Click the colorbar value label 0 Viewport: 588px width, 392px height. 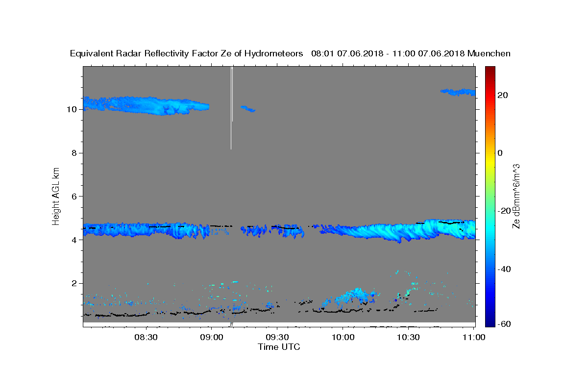500,153
